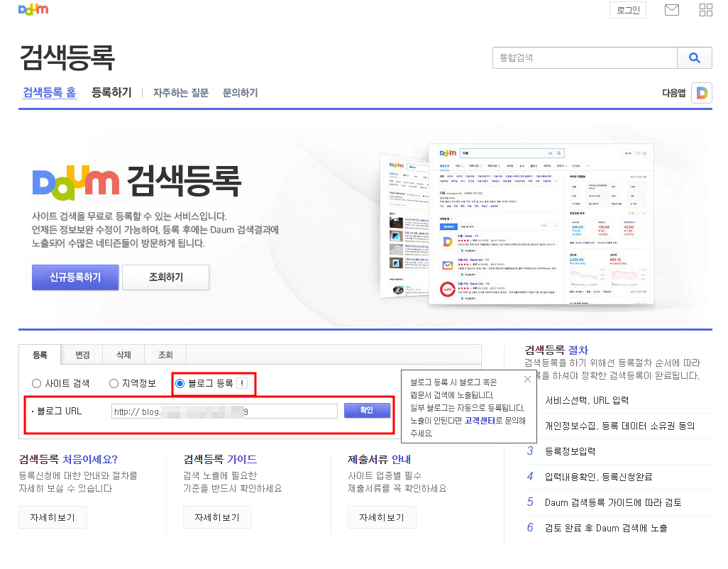Click the step 3 등록정보입력

[570, 451]
